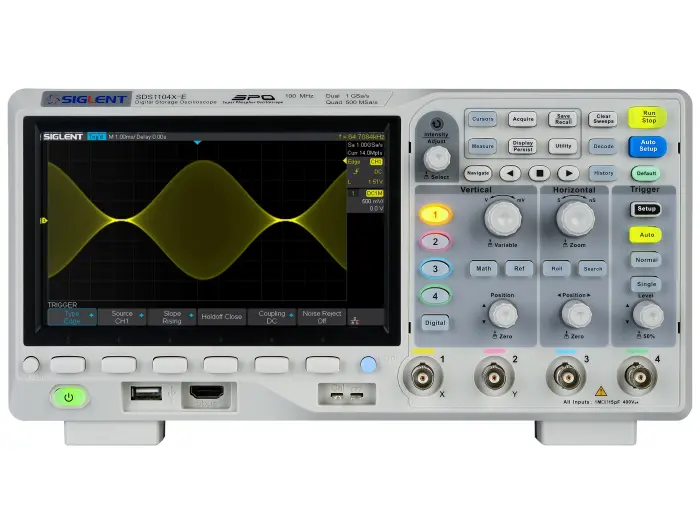Select channel 4 BNC connector

tap(638, 377)
